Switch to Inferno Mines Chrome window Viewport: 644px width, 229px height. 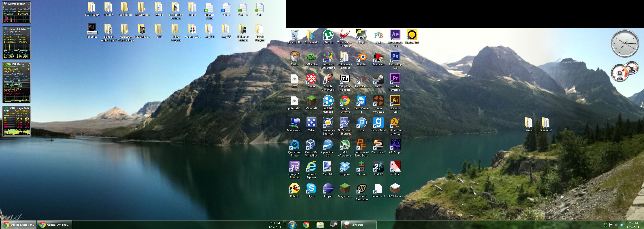pyautogui.click(x=19, y=225)
